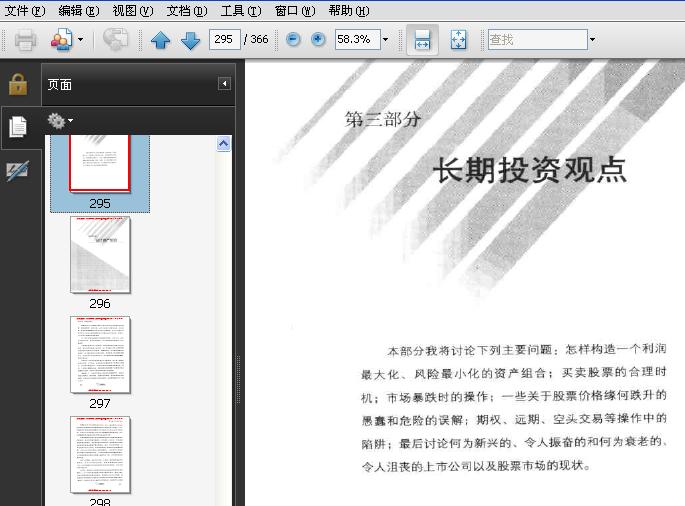Click the security lock icon in sidebar

pos(17,84)
